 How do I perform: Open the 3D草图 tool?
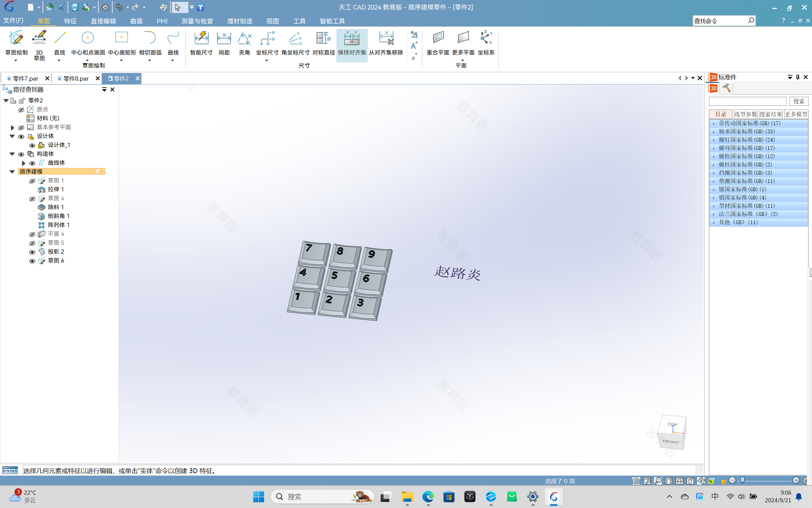39,45
